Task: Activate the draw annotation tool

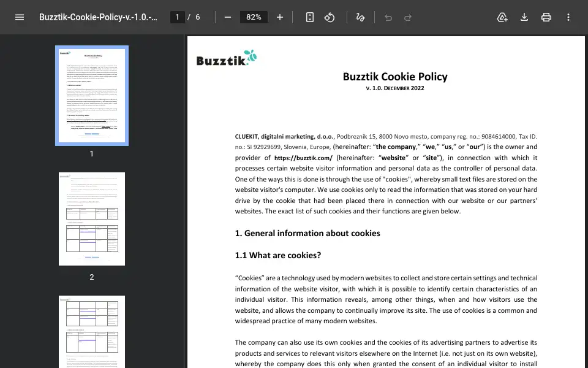Action: (360, 17)
